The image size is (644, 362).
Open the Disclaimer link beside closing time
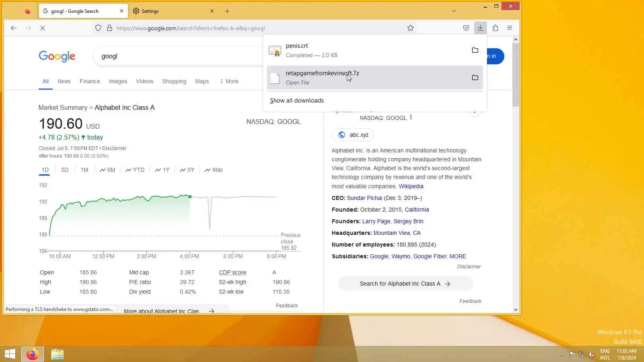click(x=114, y=148)
